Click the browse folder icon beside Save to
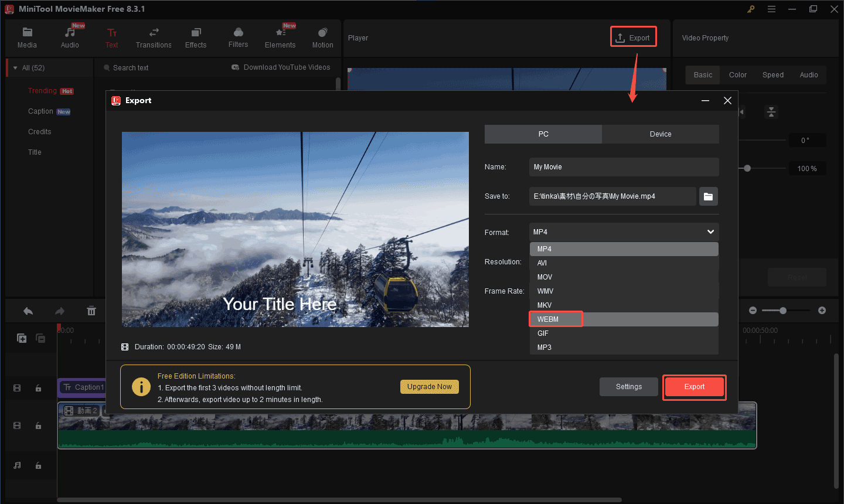The height and width of the screenshot is (504, 844). (x=708, y=196)
